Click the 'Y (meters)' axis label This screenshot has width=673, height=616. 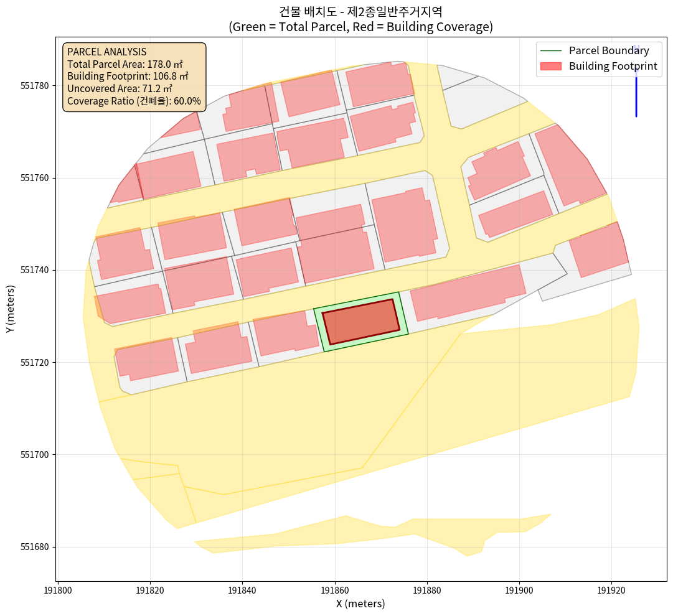11,310
